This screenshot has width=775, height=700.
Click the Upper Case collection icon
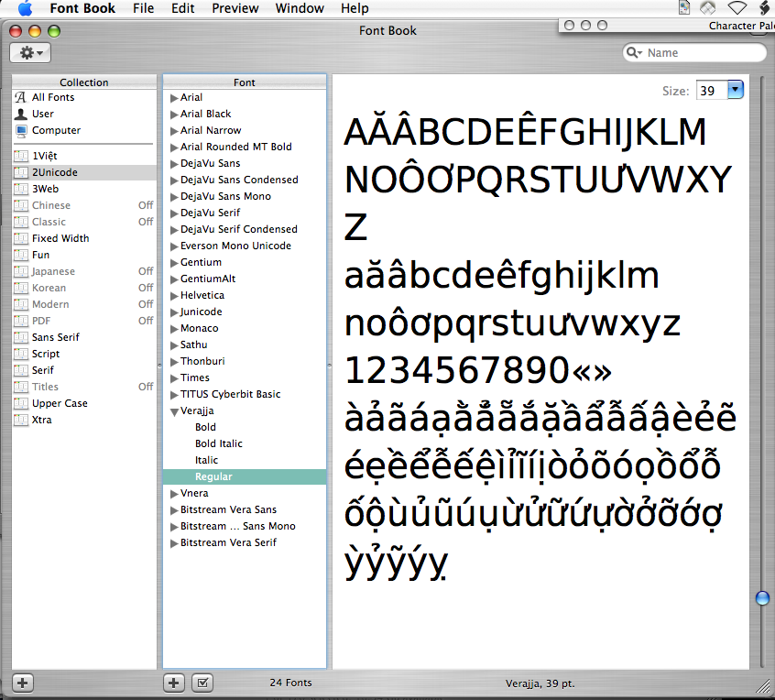point(21,403)
